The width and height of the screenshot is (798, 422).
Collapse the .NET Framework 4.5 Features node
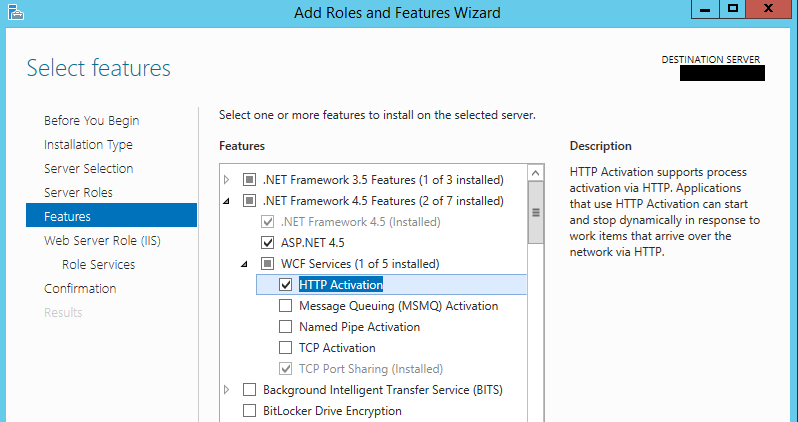tap(227, 202)
